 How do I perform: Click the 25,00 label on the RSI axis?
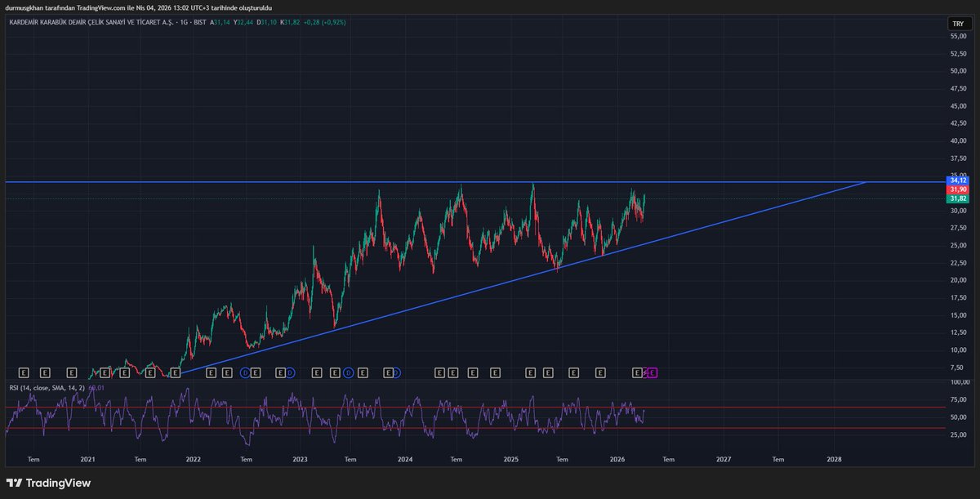tap(958, 434)
